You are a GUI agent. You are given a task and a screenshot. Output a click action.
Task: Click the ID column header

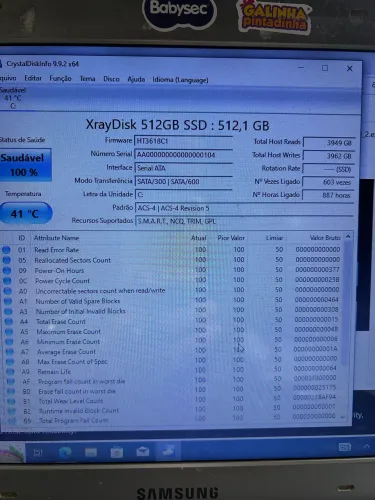click(22, 238)
